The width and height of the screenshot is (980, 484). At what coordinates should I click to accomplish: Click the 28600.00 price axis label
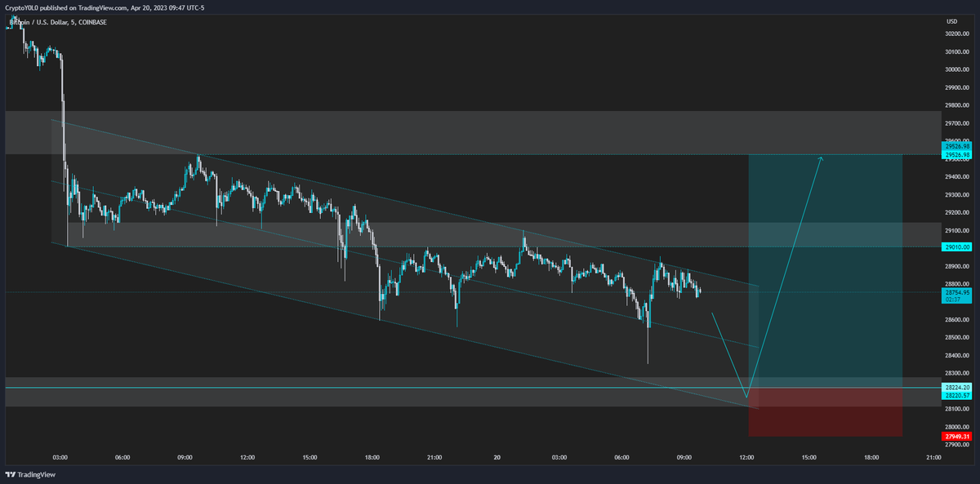(957, 320)
